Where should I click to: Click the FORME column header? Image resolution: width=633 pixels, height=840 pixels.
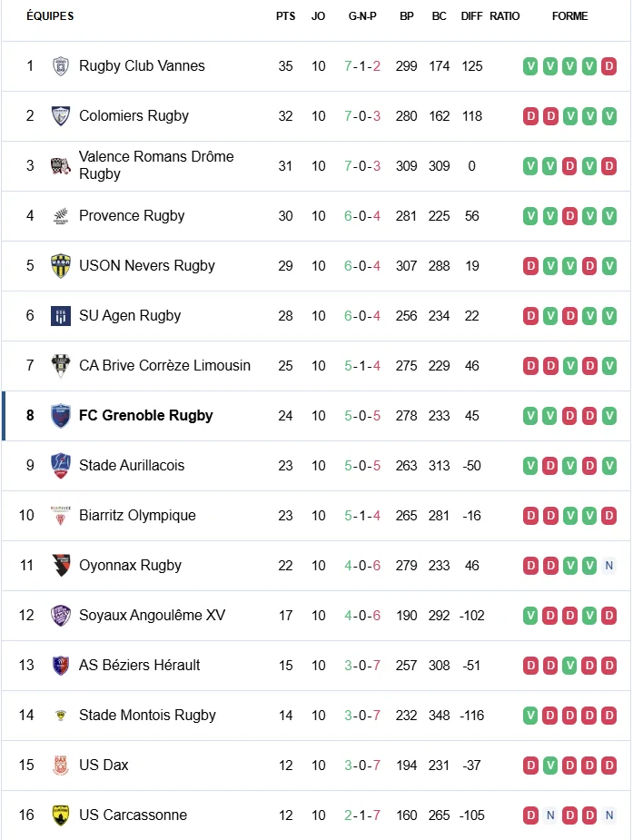tap(569, 16)
